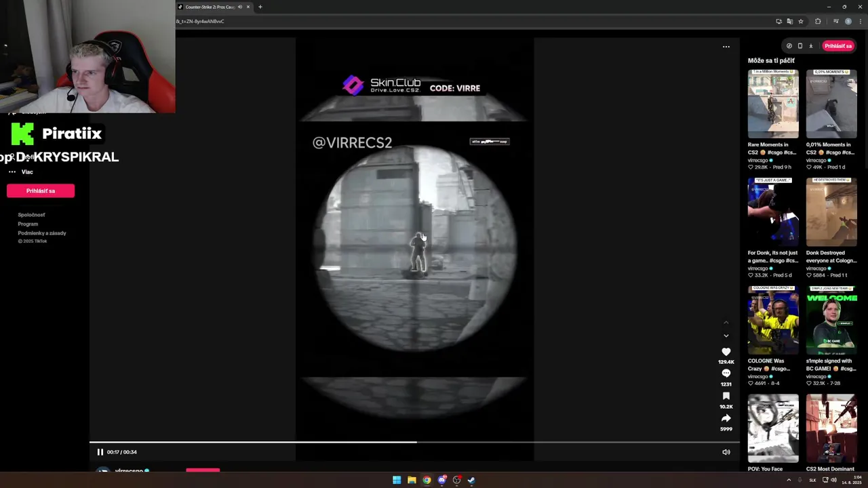Click the address bar URL text
Screen dimensions: 868x488
[x=200, y=21]
